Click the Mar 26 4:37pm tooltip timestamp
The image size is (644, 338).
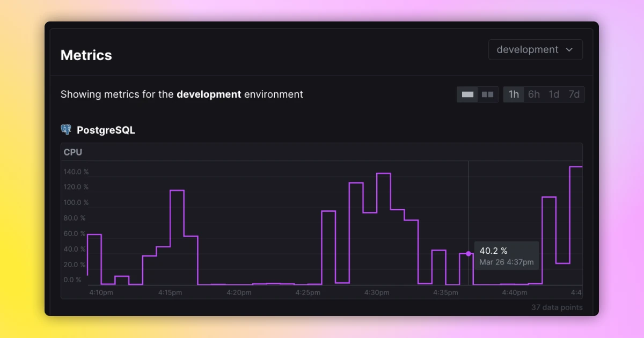point(507,262)
